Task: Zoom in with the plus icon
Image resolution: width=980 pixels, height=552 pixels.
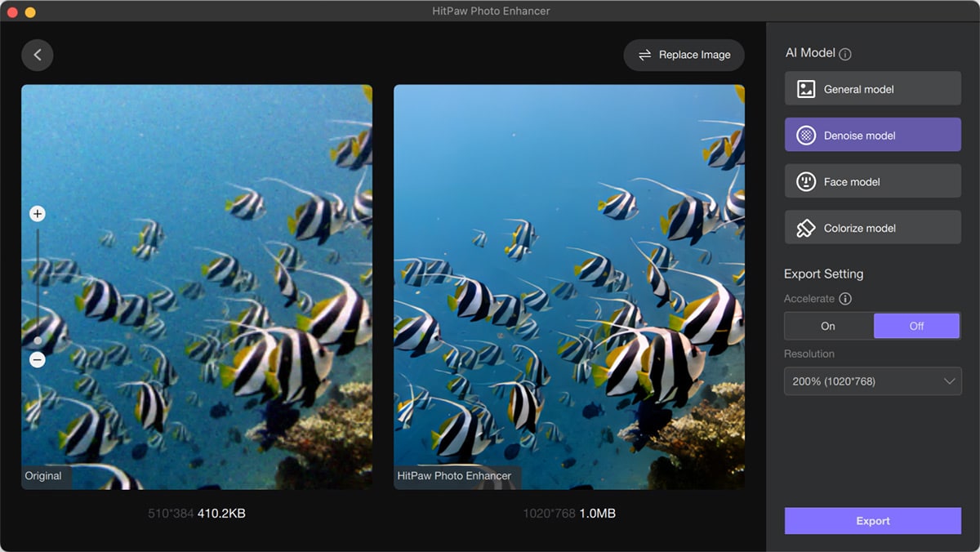Action: pos(38,214)
